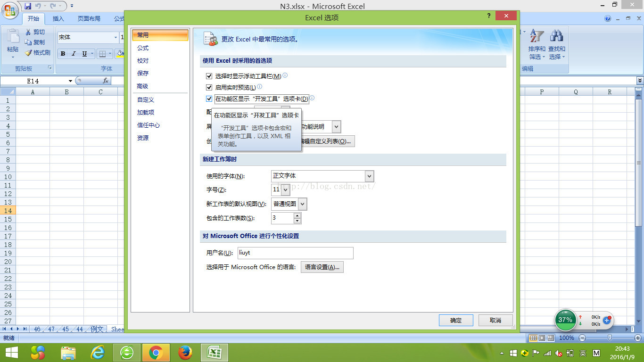Screen dimensions: 644x362
Task: Increase the number of included sheets
Action: coord(297,215)
